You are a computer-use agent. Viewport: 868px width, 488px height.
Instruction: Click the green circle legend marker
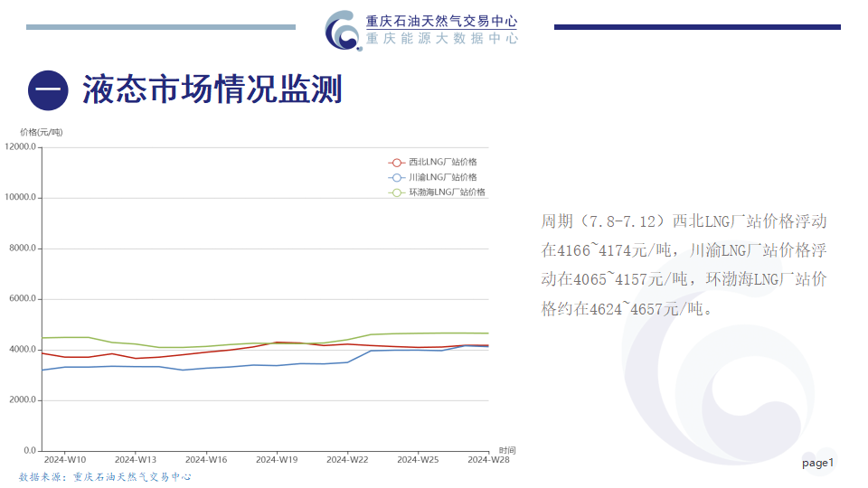[x=396, y=192]
